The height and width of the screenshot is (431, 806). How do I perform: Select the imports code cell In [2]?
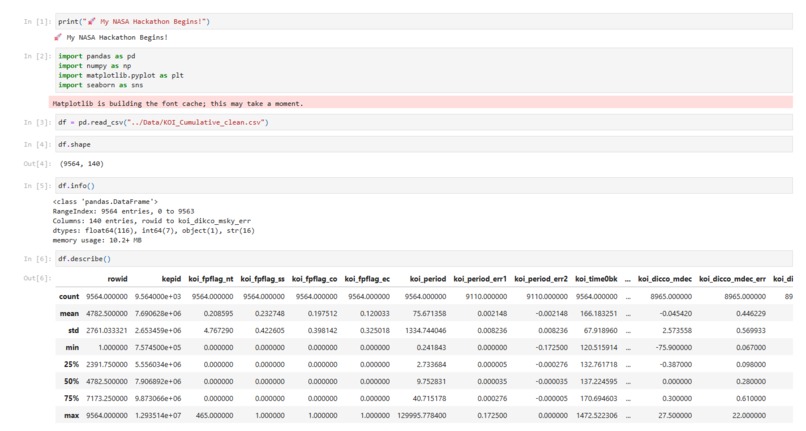point(424,70)
